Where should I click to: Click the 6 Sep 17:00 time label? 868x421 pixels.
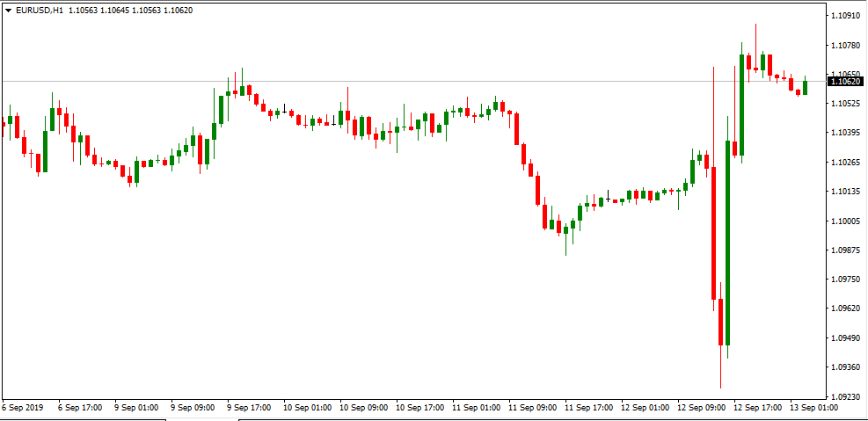tap(80, 408)
